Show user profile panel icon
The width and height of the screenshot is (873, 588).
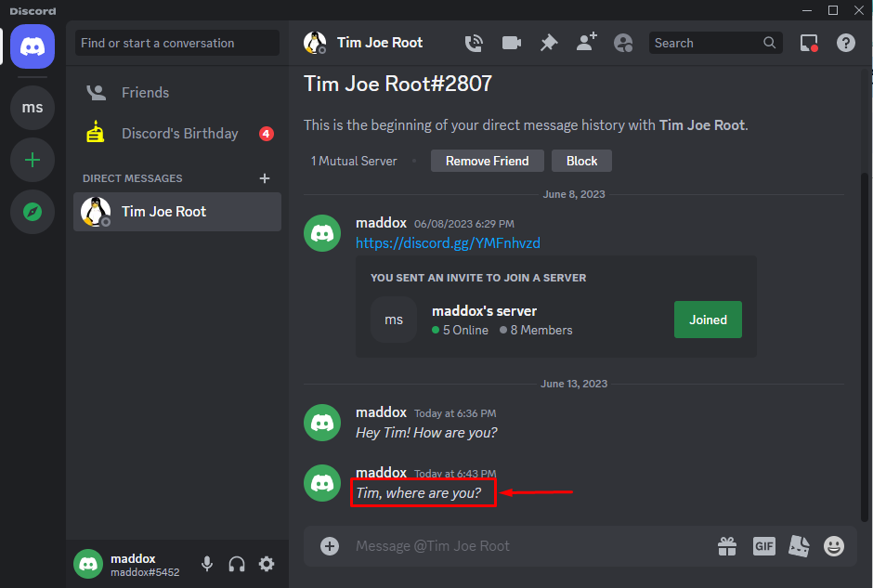tap(623, 43)
